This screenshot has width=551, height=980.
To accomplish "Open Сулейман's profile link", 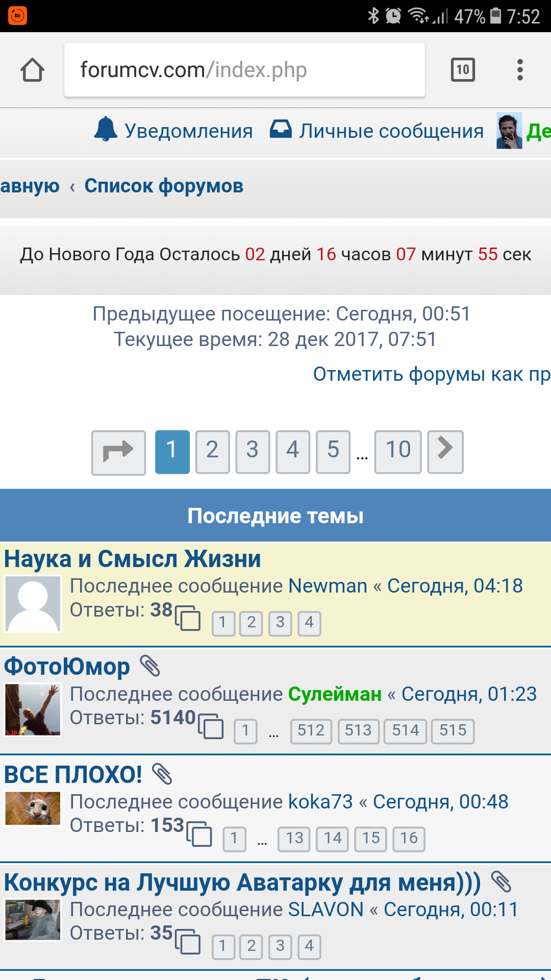I will (x=335, y=694).
